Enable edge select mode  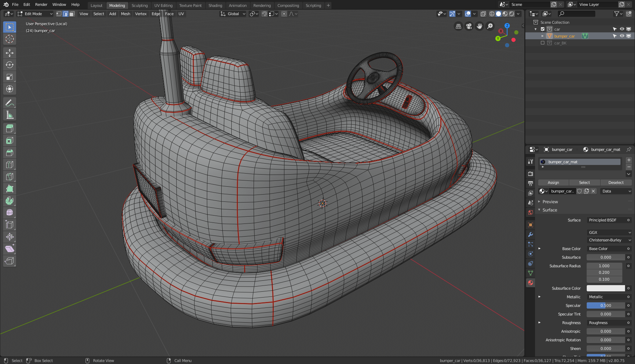click(65, 14)
